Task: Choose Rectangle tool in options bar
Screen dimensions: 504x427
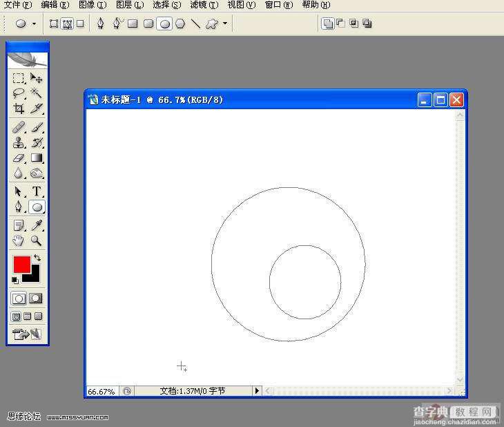Action: tap(133, 23)
